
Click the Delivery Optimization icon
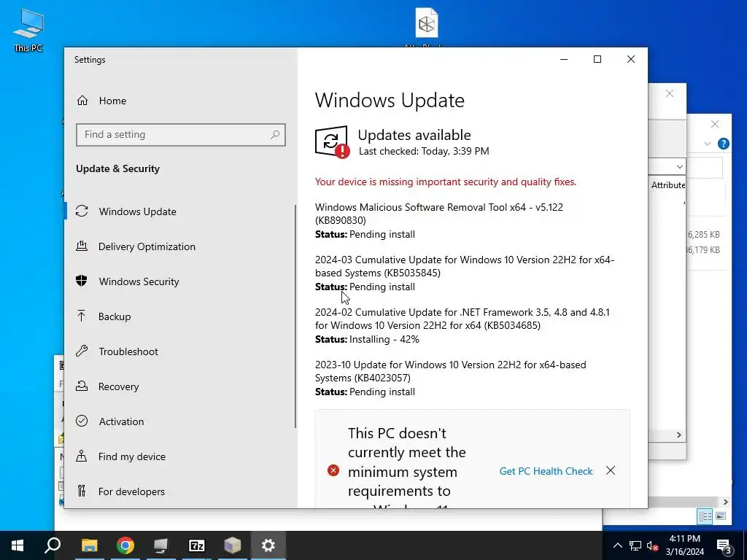82,246
